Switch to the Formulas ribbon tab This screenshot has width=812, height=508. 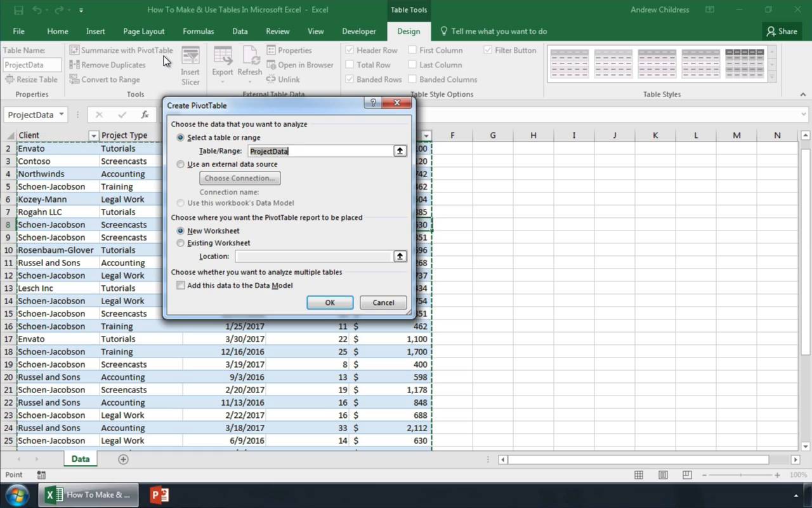point(199,31)
